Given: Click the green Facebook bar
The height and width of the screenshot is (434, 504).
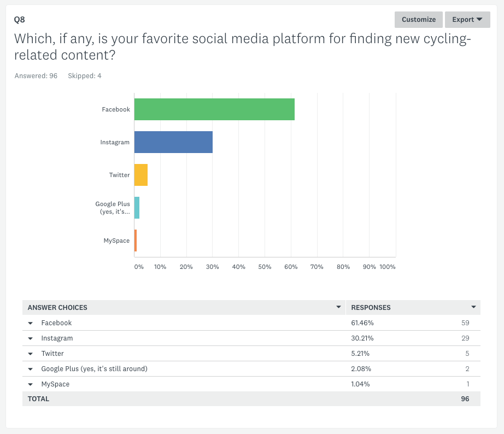Looking at the screenshot, I should click(x=214, y=109).
